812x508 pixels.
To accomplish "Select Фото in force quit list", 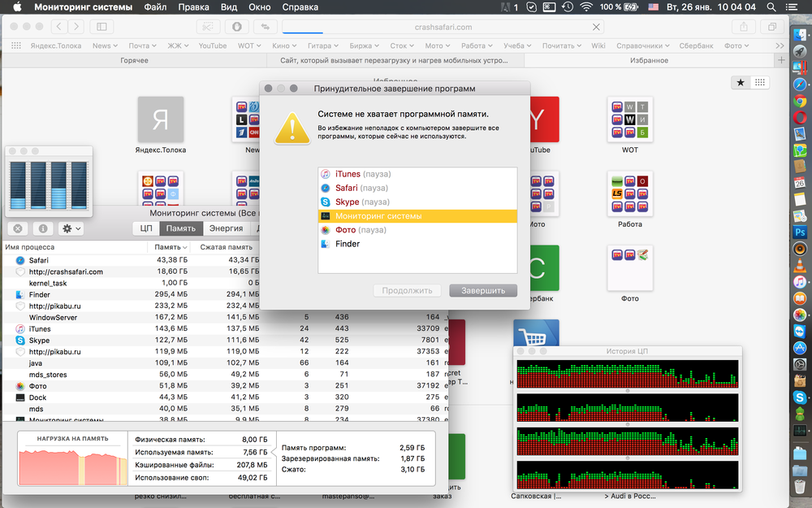I will 417,230.
